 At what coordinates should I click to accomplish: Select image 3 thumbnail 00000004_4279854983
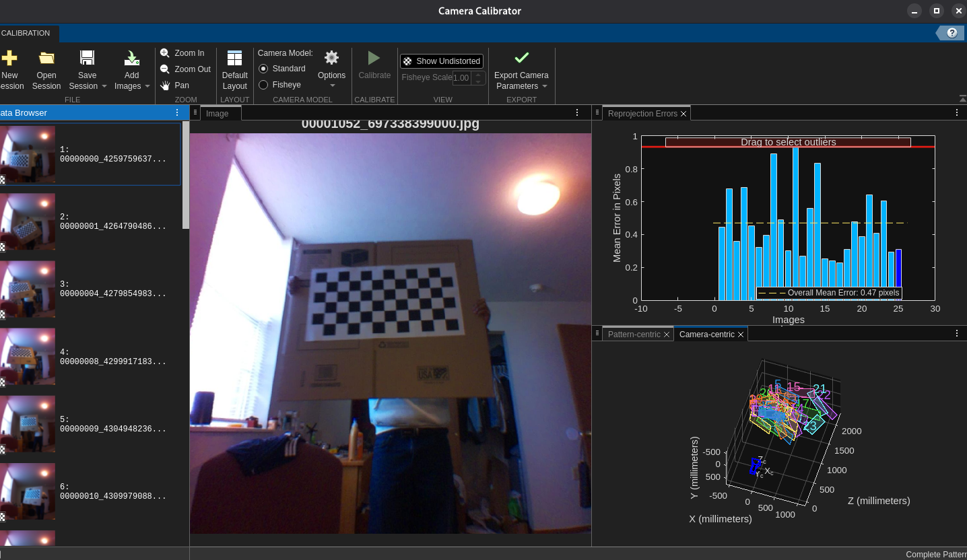(28, 289)
